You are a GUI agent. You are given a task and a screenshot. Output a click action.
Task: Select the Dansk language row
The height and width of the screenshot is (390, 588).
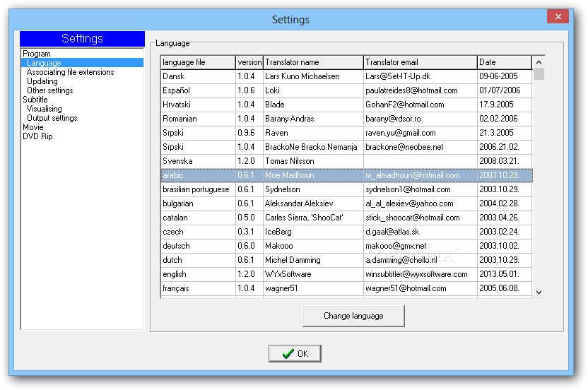click(x=346, y=76)
